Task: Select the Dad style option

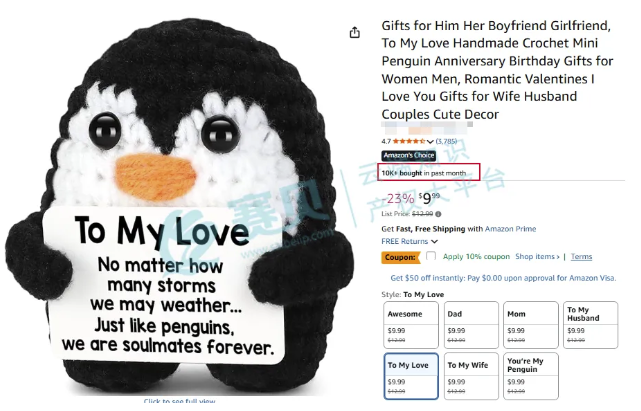Action: point(471,325)
